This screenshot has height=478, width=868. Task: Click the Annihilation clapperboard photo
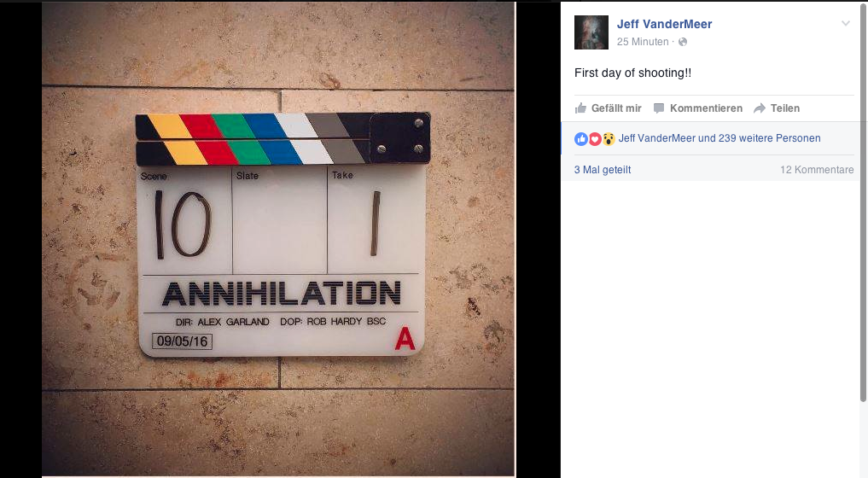(278, 239)
